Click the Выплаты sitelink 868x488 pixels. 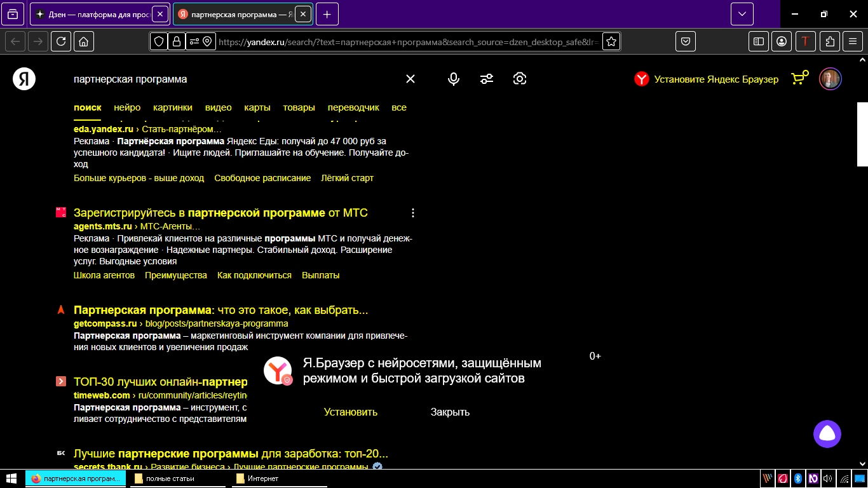pyautogui.click(x=321, y=275)
